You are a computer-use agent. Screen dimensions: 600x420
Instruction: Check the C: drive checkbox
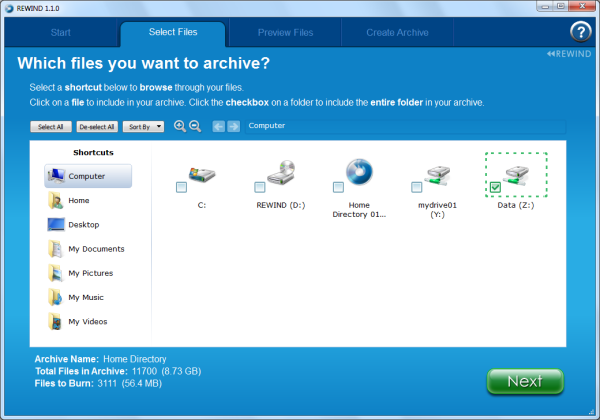181,187
